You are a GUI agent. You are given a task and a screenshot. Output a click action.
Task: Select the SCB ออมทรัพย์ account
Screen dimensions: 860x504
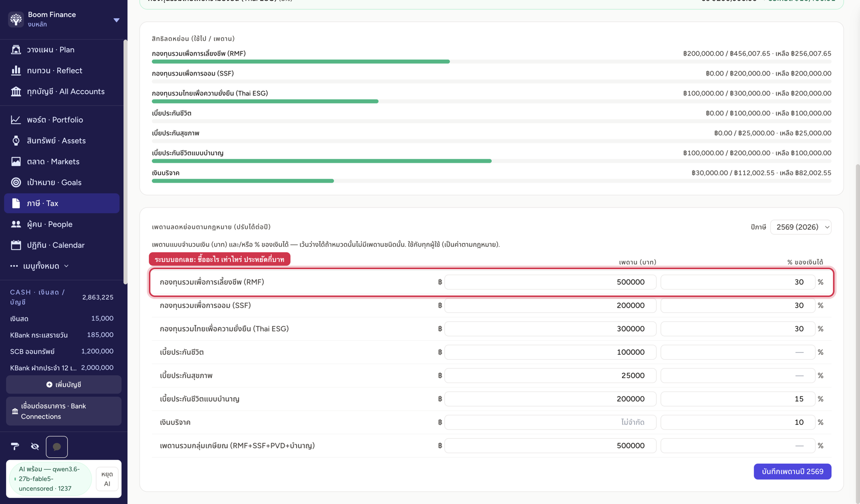tap(62, 351)
